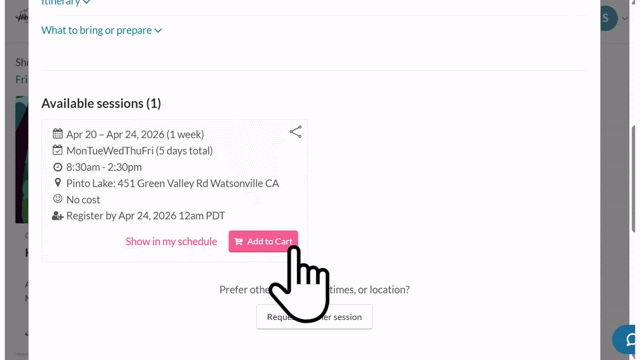This screenshot has height=360, width=640.
Task: Click the cart icon in Add to Cart
Action: point(239,242)
